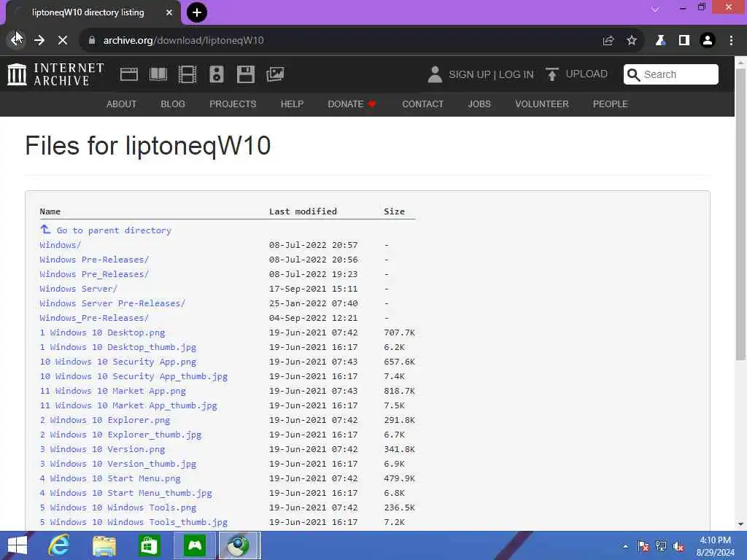The height and width of the screenshot is (560, 747).
Task: Open the Web archive icon
Action: click(x=129, y=74)
